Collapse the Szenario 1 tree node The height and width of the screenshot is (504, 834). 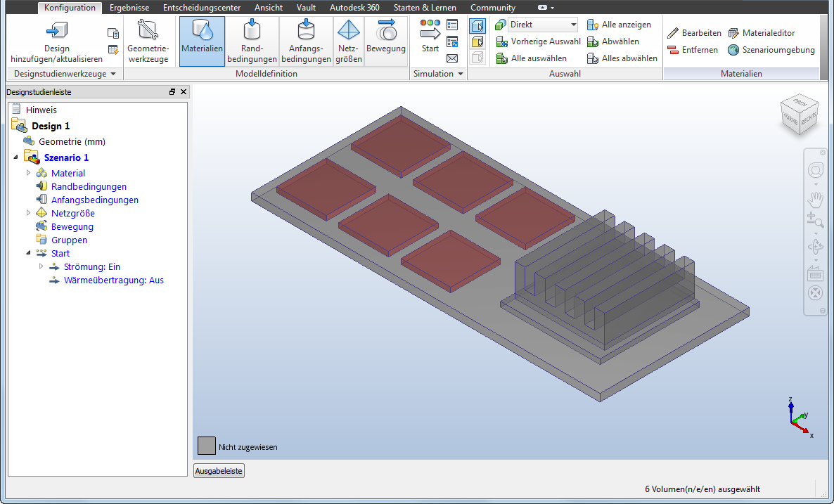(15, 157)
